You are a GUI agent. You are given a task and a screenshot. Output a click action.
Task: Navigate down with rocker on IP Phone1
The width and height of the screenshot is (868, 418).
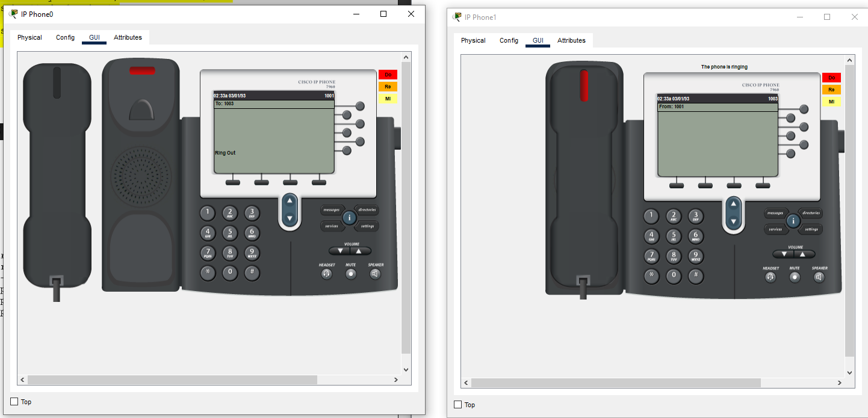coord(733,222)
